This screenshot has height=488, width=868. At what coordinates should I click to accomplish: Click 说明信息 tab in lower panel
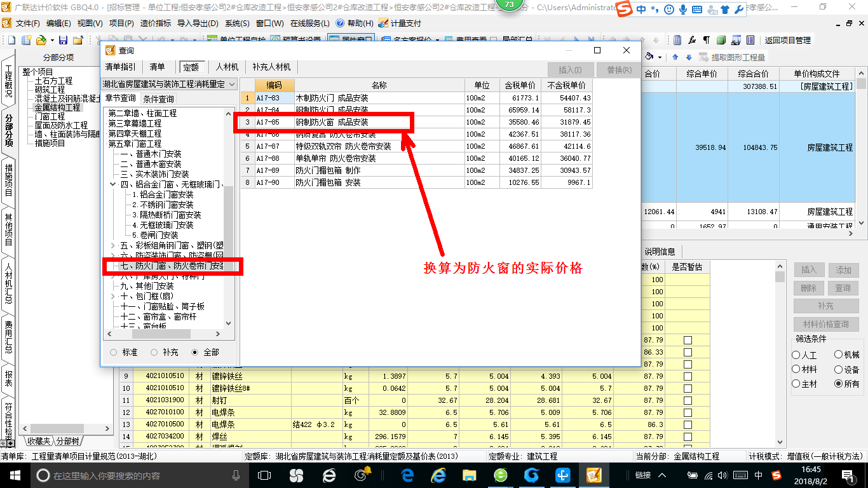tap(660, 252)
